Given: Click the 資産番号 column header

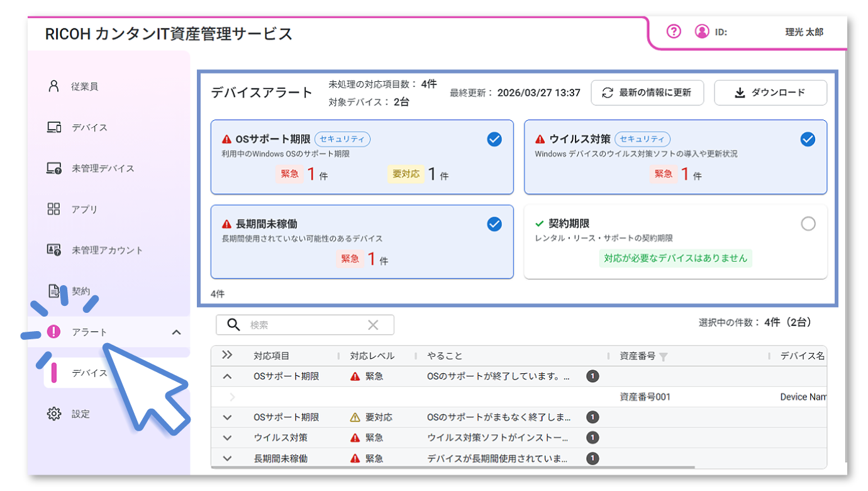Looking at the screenshot, I should point(637,356).
